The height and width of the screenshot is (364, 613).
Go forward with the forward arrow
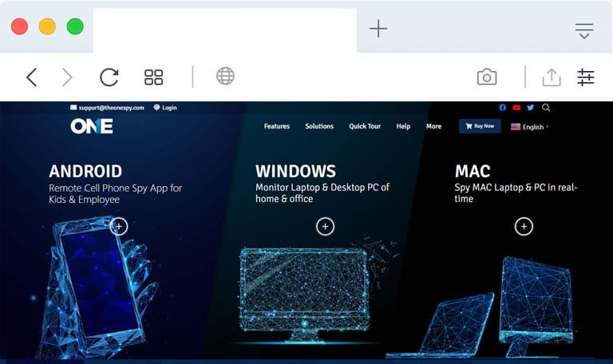67,77
